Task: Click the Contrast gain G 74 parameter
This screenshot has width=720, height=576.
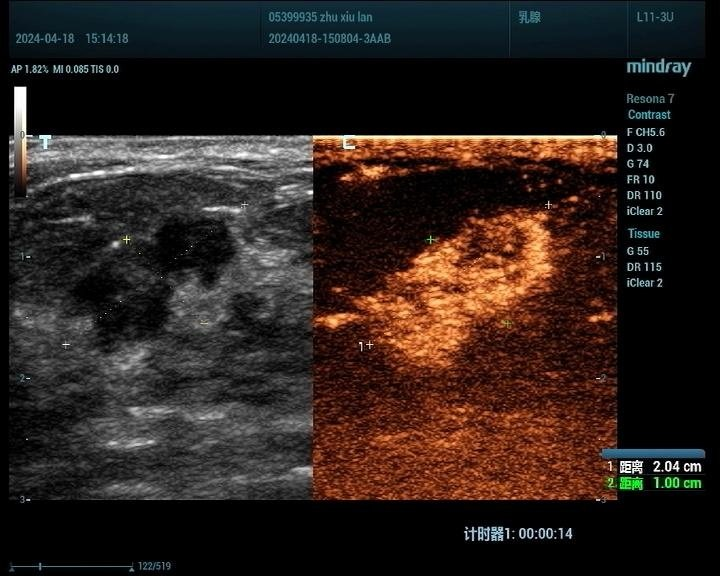Action: (x=638, y=164)
